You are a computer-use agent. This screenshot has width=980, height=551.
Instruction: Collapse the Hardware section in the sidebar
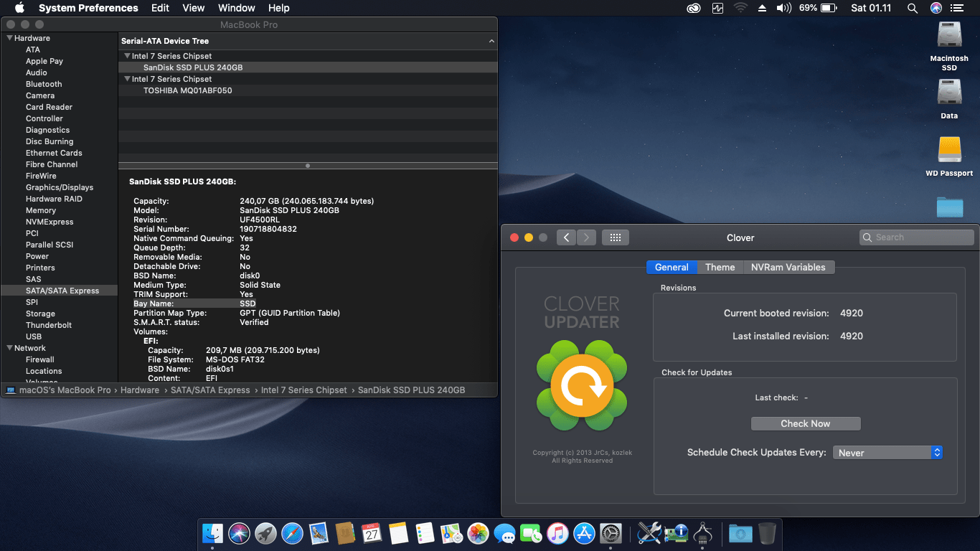(x=9, y=38)
